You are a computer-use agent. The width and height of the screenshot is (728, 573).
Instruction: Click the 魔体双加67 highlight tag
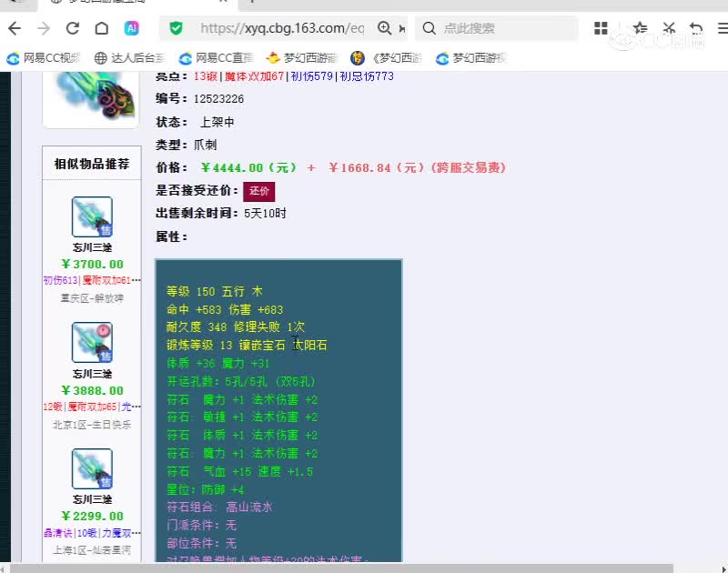pyautogui.click(x=254, y=76)
